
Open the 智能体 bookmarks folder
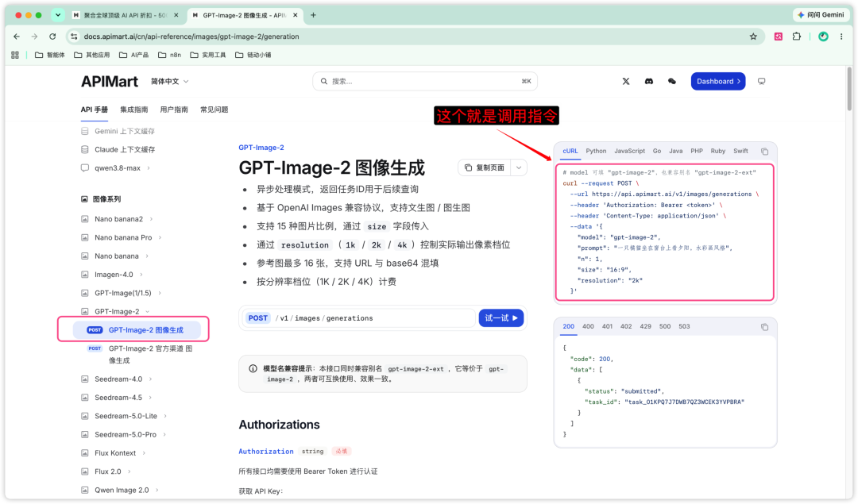[50, 56]
